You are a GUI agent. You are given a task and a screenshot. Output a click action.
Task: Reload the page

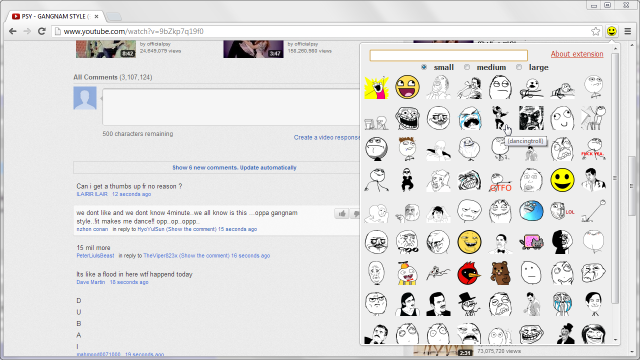(x=41, y=31)
